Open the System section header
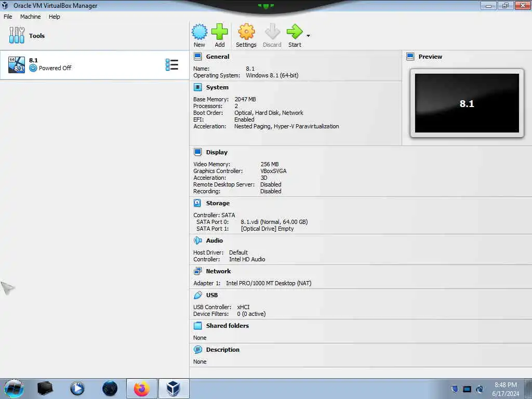Screen dimensions: 532x399 217,87
